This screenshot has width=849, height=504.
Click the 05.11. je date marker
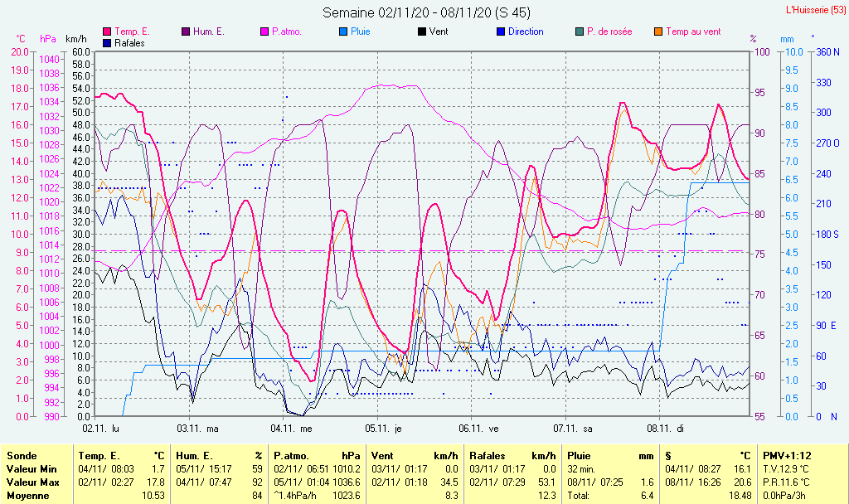click(x=383, y=429)
